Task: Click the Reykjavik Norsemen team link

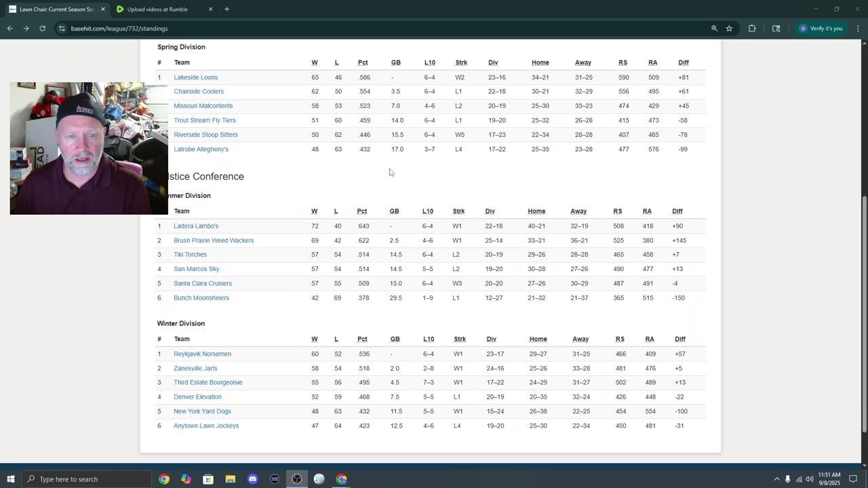Action: (202, 354)
